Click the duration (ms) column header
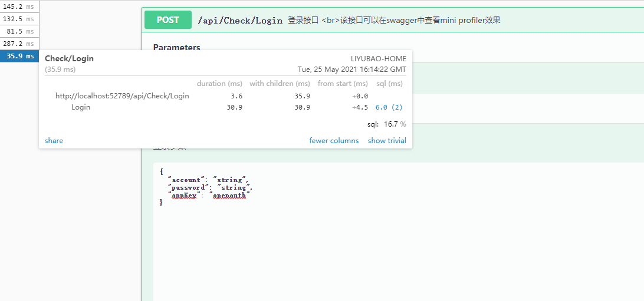The image size is (644, 301). tap(219, 84)
